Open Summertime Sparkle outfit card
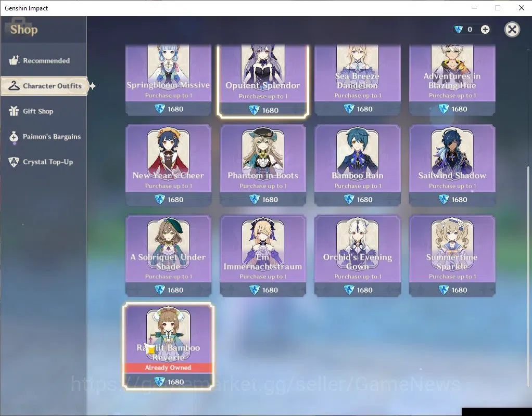The image size is (532, 416). tap(452, 256)
